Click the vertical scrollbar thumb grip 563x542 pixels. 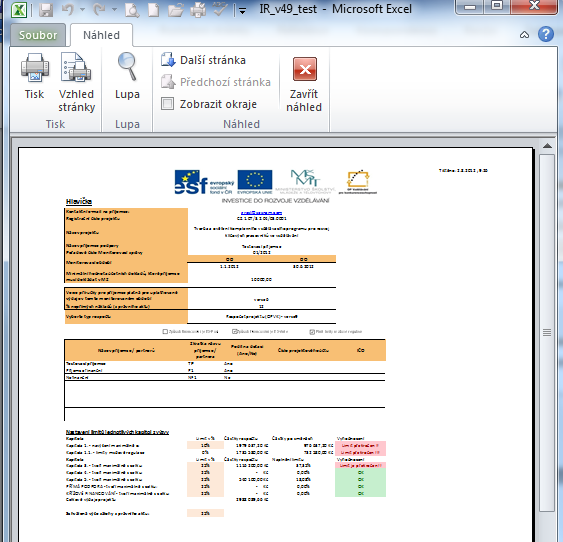click(547, 333)
